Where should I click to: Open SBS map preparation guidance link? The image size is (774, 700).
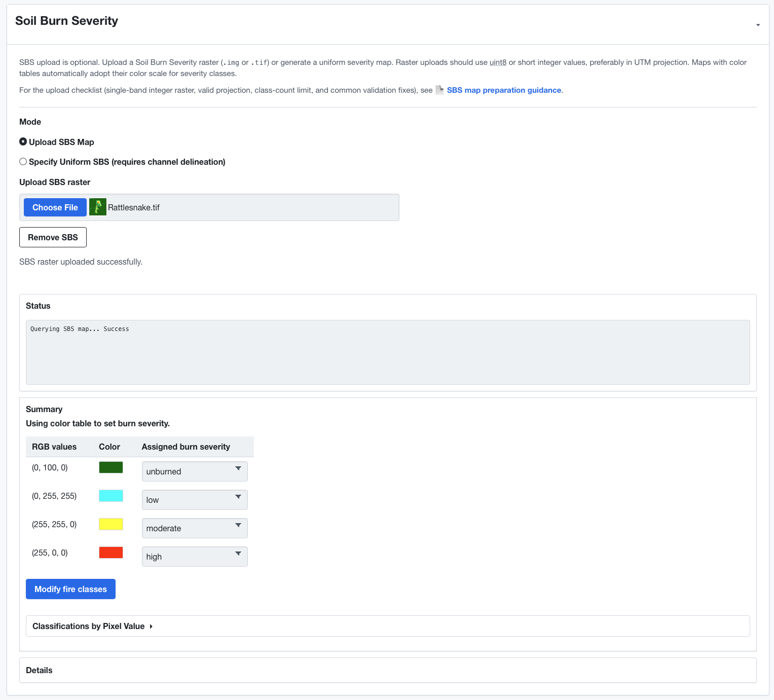pos(504,90)
